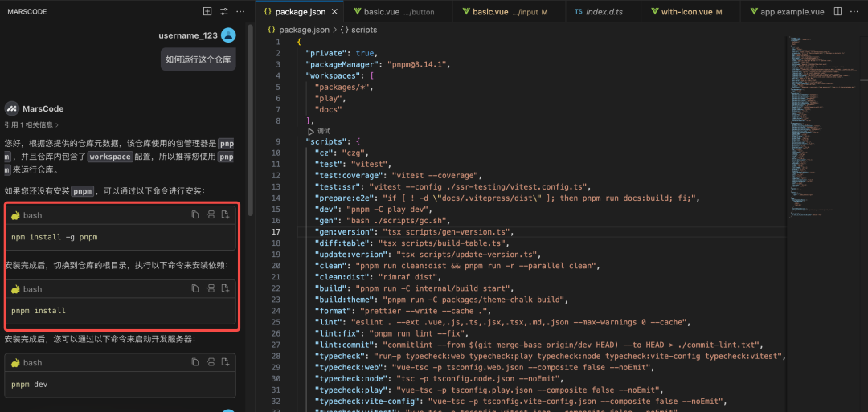The width and height of the screenshot is (868, 412).
Task: Switch to the index.d.ts tab
Action: tap(599, 12)
